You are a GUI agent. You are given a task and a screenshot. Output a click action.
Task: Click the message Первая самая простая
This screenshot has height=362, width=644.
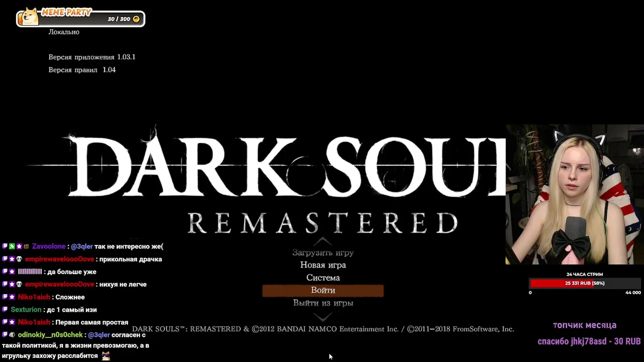tap(92, 322)
